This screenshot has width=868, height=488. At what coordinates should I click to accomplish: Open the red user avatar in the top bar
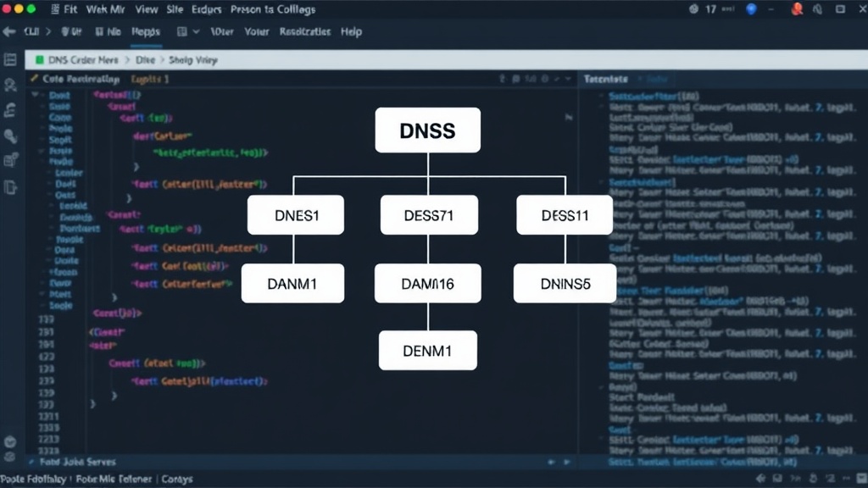(797, 8)
